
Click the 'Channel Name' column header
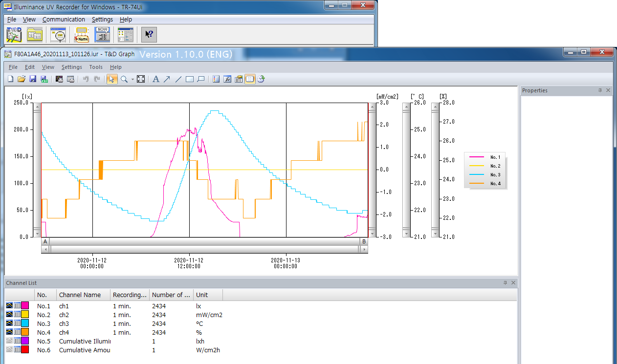click(80, 295)
